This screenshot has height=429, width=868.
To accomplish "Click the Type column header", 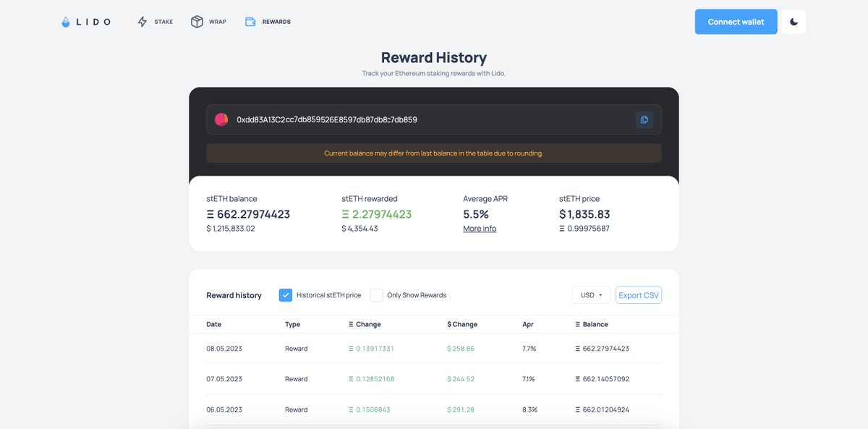I will coord(292,324).
